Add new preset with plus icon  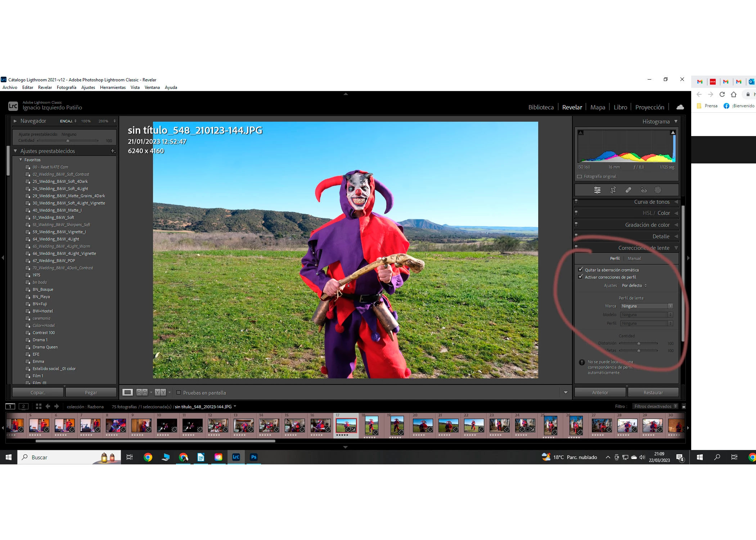click(x=113, y=151)
